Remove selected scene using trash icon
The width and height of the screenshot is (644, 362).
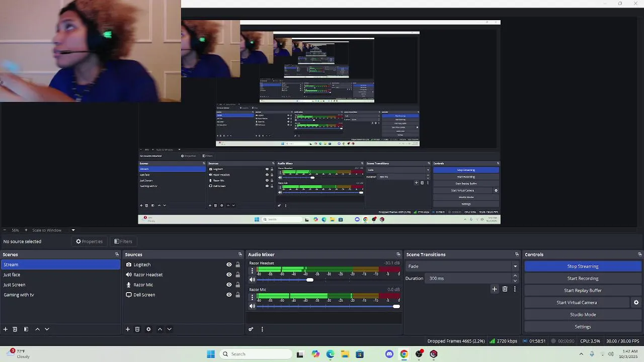[15, 329]
